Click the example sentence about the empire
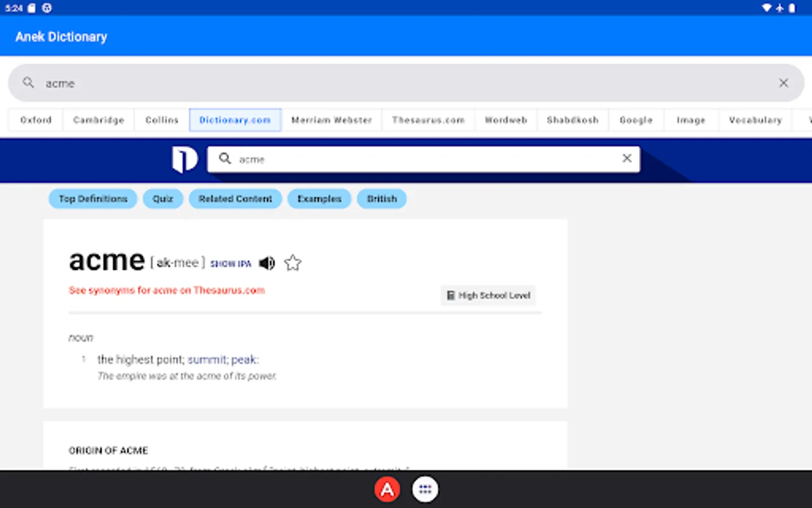Screen dimensions: 812x508 187,376
